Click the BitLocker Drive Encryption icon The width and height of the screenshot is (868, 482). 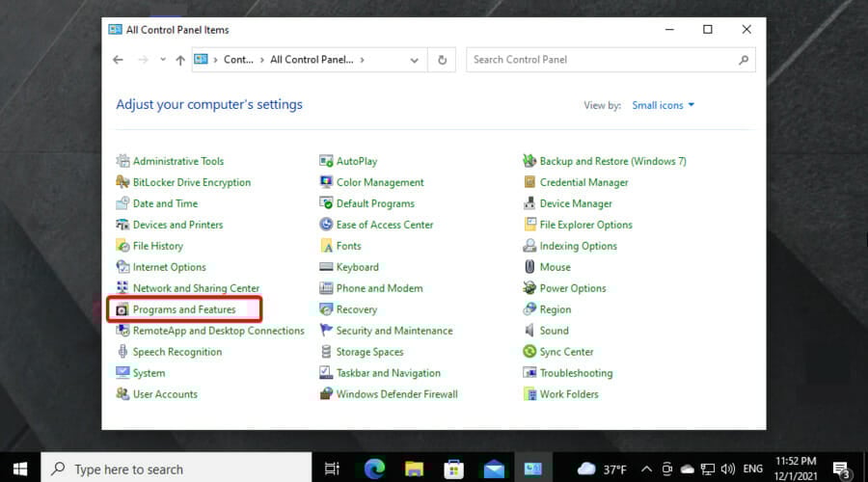pos(122,182)
